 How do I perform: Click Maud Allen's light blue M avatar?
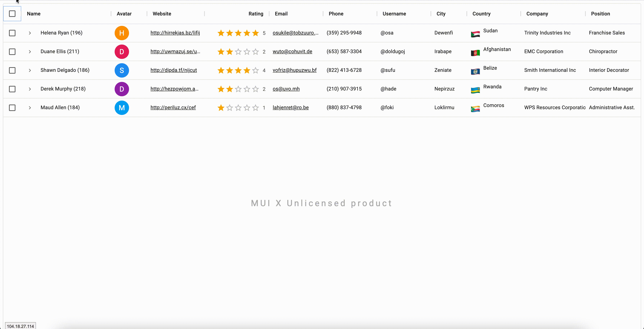pos(121,108)
